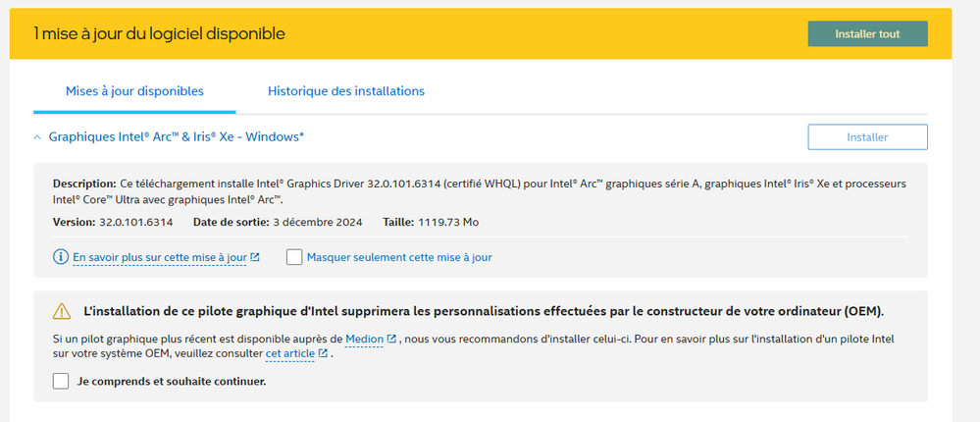The height and width of the screenshot is (422, 980).
Task: Click the Graphiques Intel Arc & Iris Xe title
Action: click(x=177, y=136)
